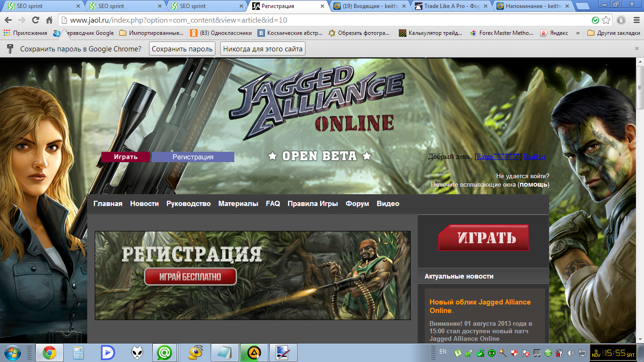
Task: Bookmark this page with the star
Action: click(606, 20)
